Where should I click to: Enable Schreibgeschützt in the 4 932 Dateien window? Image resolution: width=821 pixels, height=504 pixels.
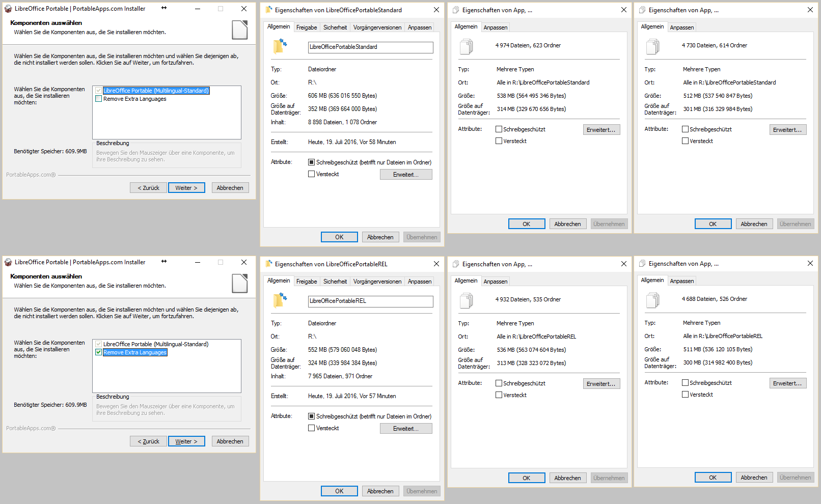pyautogui.click(x=499, y=383)
